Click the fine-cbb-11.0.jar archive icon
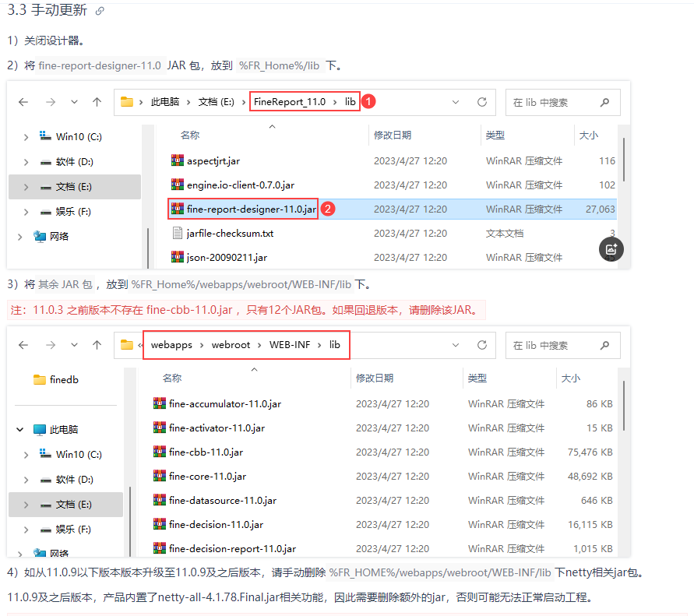The width and height of the screenshot is (694, 616). pos(160,452)
